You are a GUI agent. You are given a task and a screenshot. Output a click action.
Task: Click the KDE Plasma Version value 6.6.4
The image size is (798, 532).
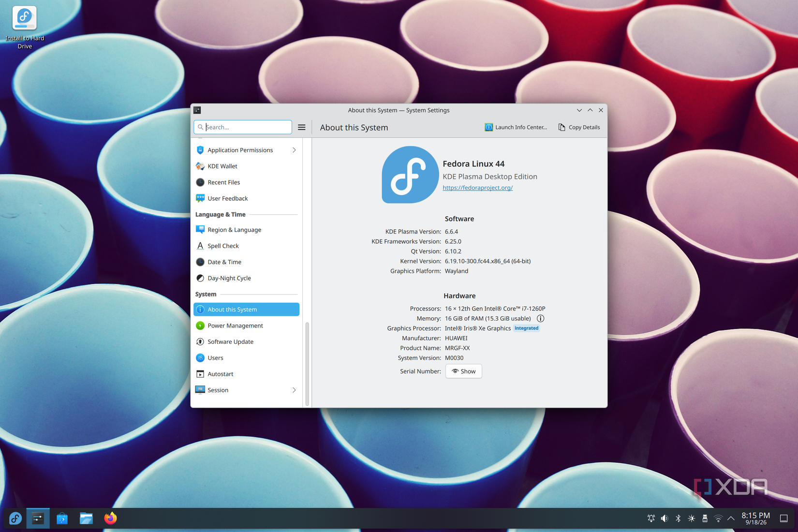(451, 232)
